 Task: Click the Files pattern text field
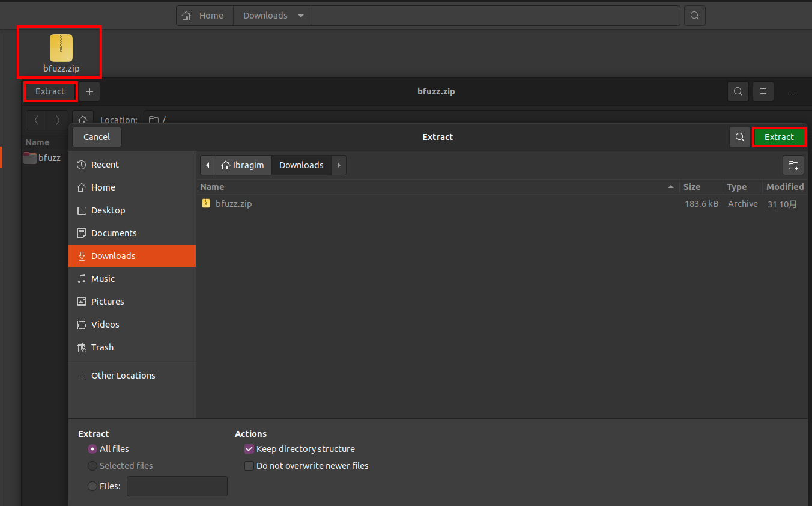[x=177, y=486]
